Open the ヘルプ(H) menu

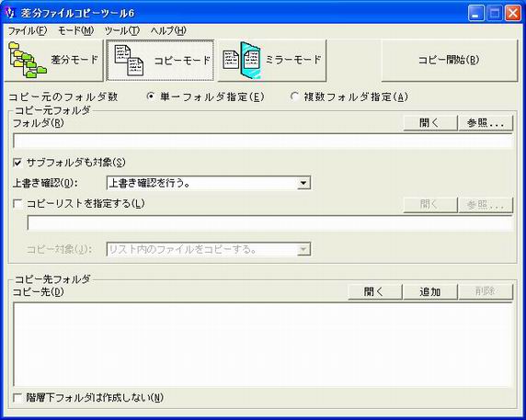[x=168, y=31]
